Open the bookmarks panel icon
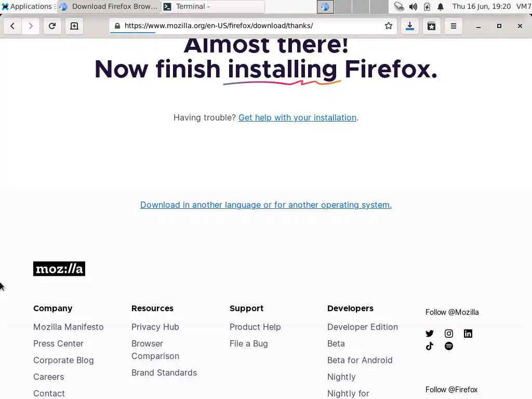The image size is (532, 399). tap(432, 26)
